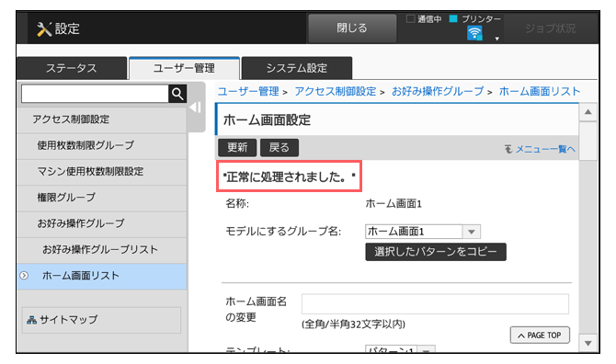This screenshot has width=616, height=364.
Task: Open お好み操作グループリスト sidebar item
Action: click(x=102, y=250)
